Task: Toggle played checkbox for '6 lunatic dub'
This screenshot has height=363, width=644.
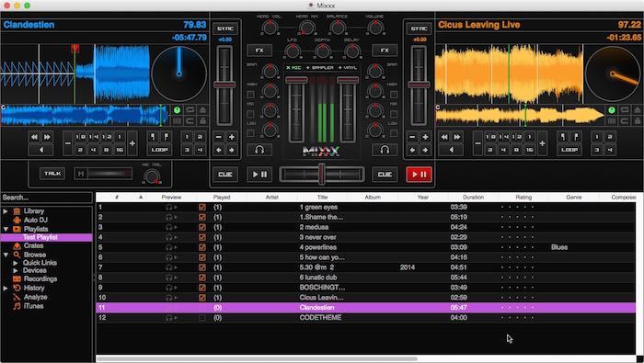Action: pyautogui.click(x=202, y=278)
